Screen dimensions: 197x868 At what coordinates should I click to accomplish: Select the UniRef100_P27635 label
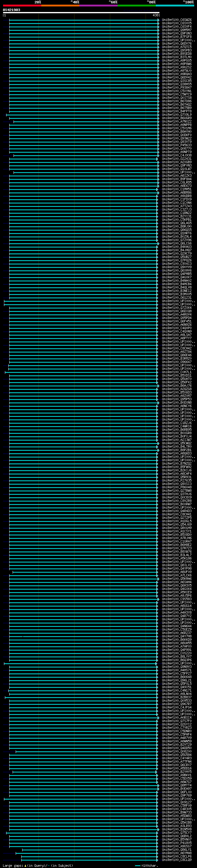[177, 481]
